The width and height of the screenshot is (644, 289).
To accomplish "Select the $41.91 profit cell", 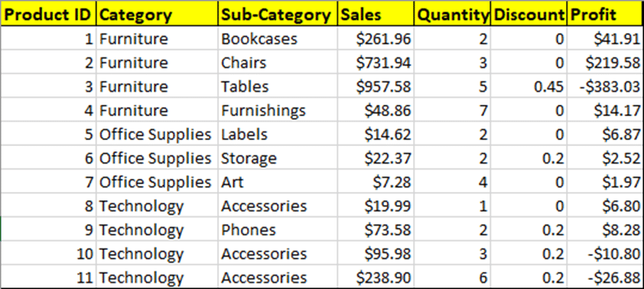I will (x=605, y=39).
